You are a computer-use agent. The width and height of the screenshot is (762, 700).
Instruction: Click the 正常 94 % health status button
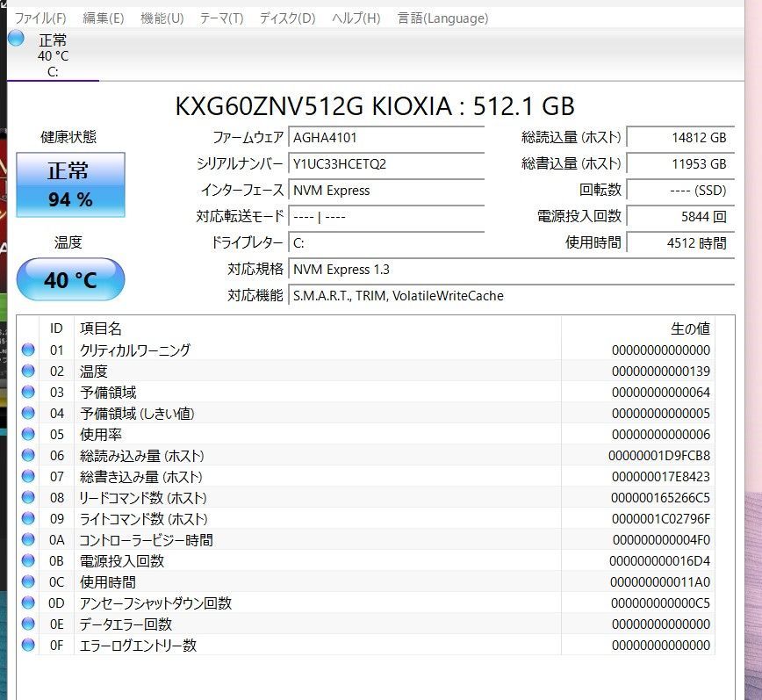click(70, 184)
